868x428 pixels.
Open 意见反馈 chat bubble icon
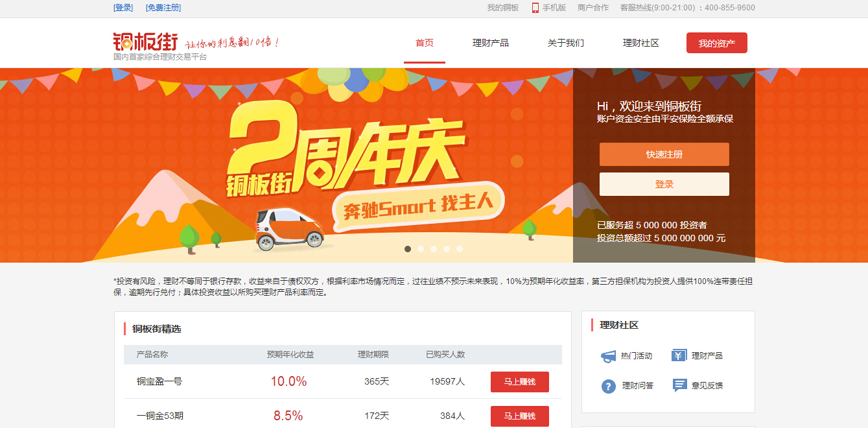click(679, 385)
